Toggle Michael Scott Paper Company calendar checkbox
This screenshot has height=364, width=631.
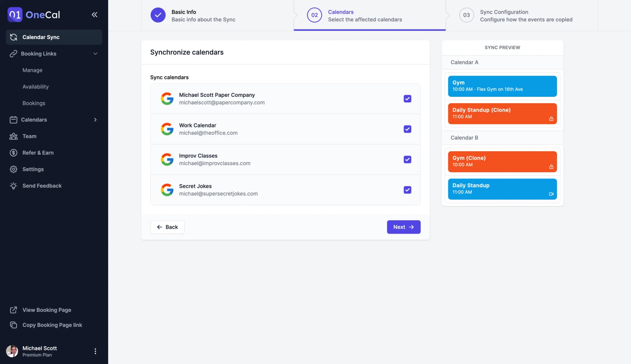[407, 99]
